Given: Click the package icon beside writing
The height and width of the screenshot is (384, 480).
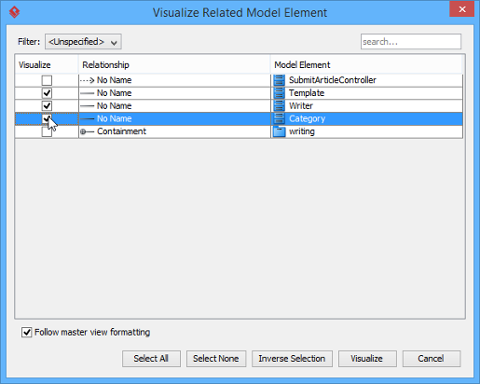Looking at the screenshot, I should tap(279, 132).
